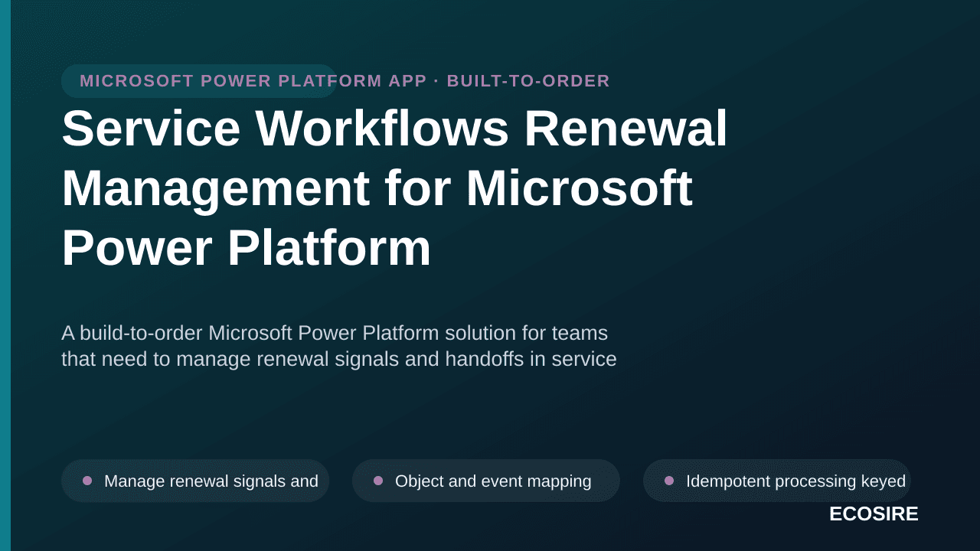980x551 pixels.
Task: Click the bullet dot before 'Object and event'
Action: 378,481
